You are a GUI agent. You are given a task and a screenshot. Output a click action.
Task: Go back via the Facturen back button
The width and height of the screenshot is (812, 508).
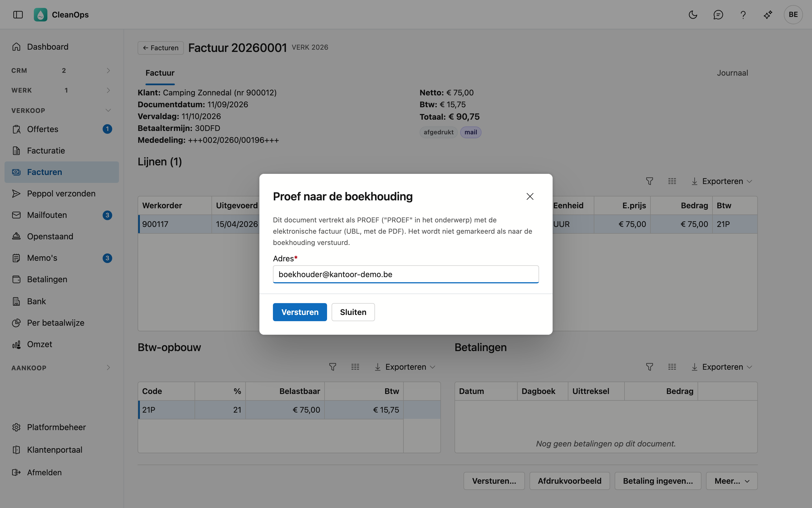(x=160, y=48)
